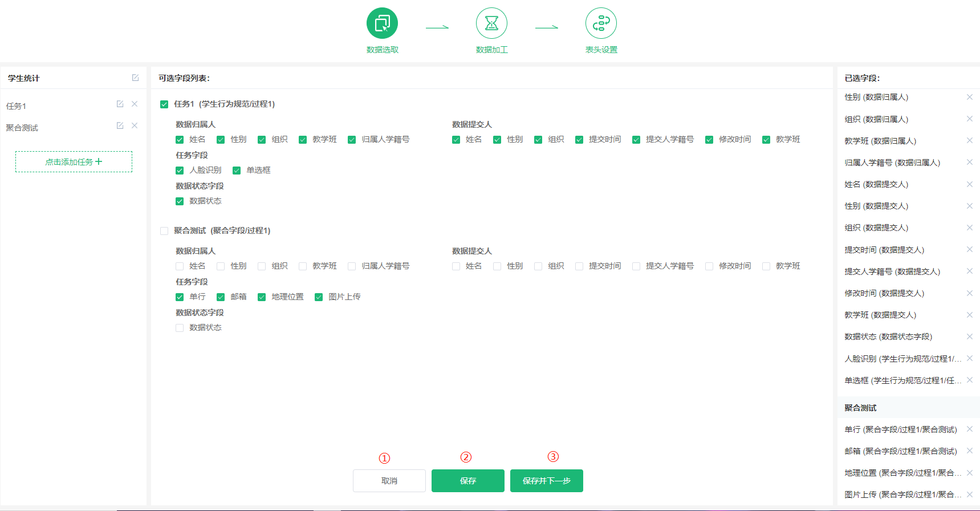Viewport: 980px width, 511px height.
Task: Delete 任务1 from the task list
Action: (x=135, y=104)
